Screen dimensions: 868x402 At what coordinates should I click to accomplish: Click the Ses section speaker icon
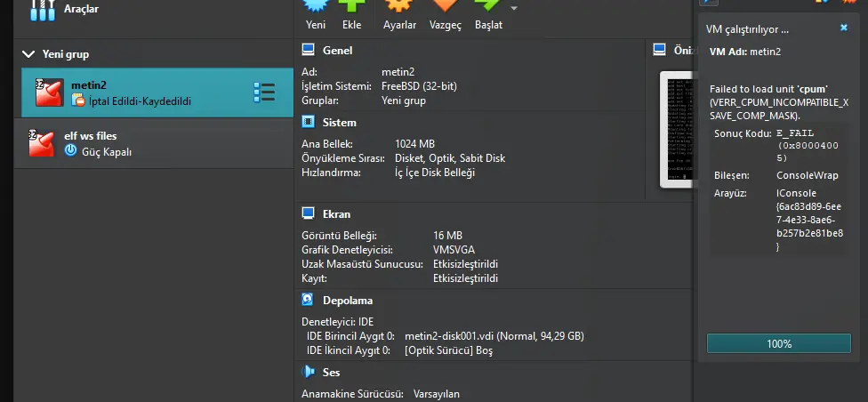click(309, 373)
